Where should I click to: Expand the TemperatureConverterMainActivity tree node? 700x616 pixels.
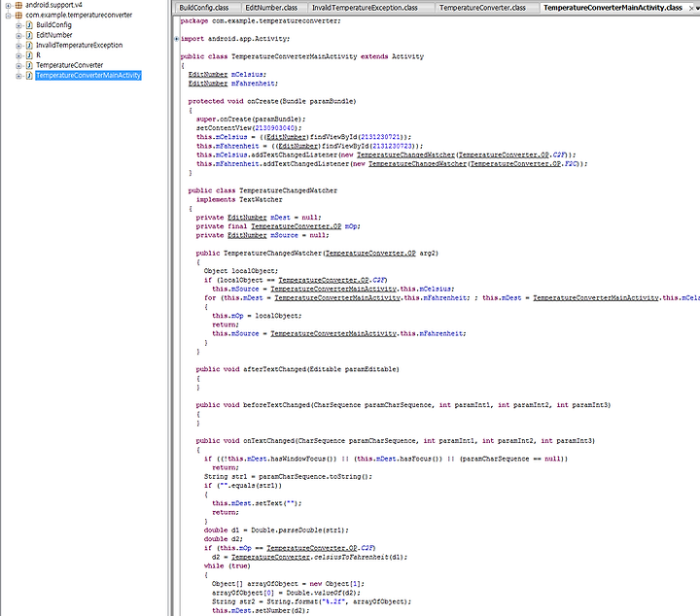coord(18,76)
